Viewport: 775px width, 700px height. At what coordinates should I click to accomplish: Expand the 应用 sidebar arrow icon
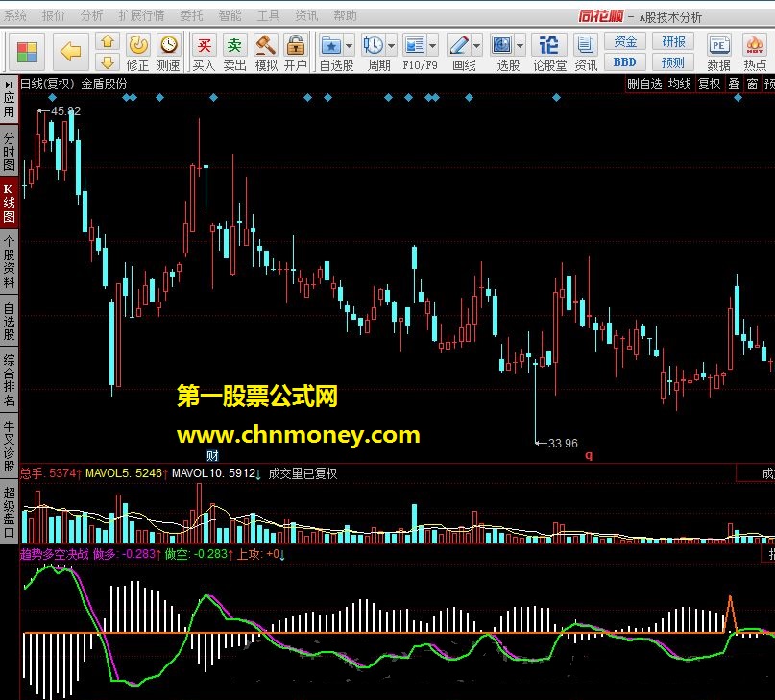9,84
